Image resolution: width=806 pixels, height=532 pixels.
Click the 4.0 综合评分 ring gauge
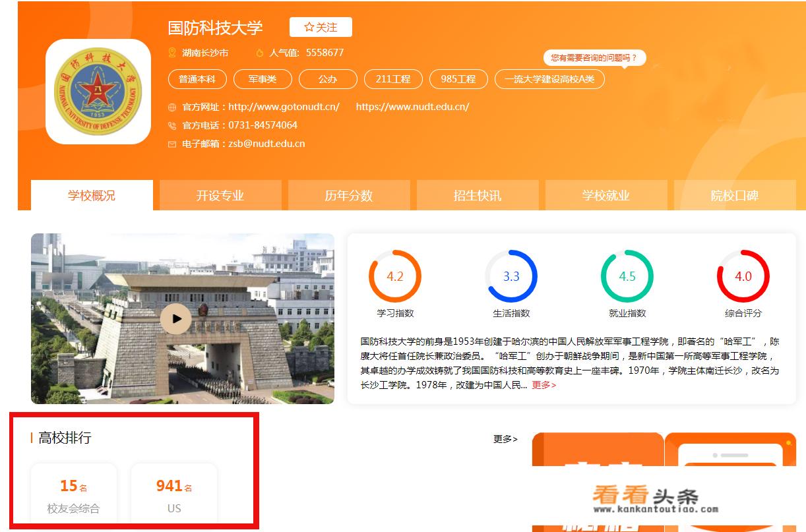point(743,276)
